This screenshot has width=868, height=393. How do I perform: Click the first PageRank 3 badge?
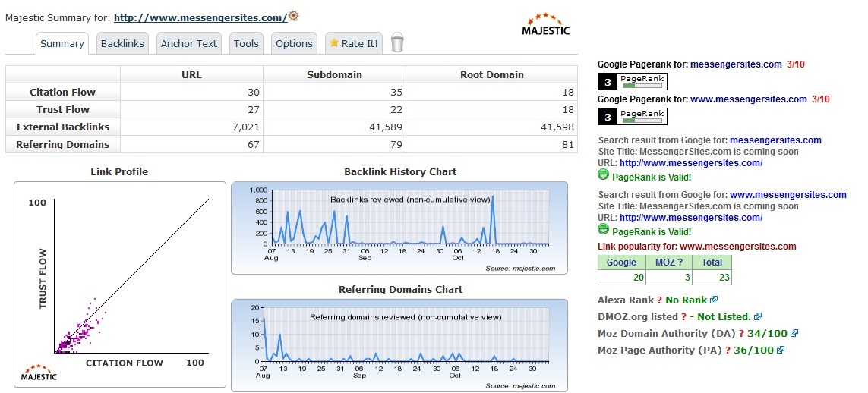click(633, 82)
